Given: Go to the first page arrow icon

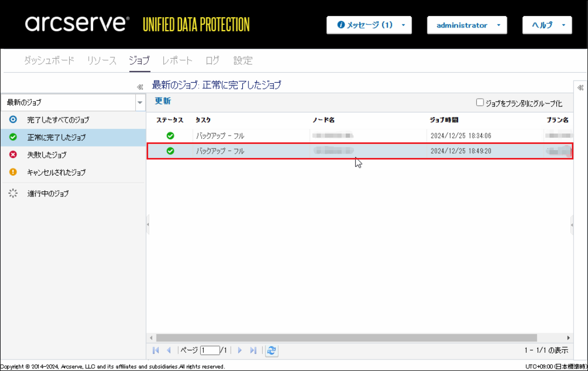Looking at the screenshot, I should (156, 350).
